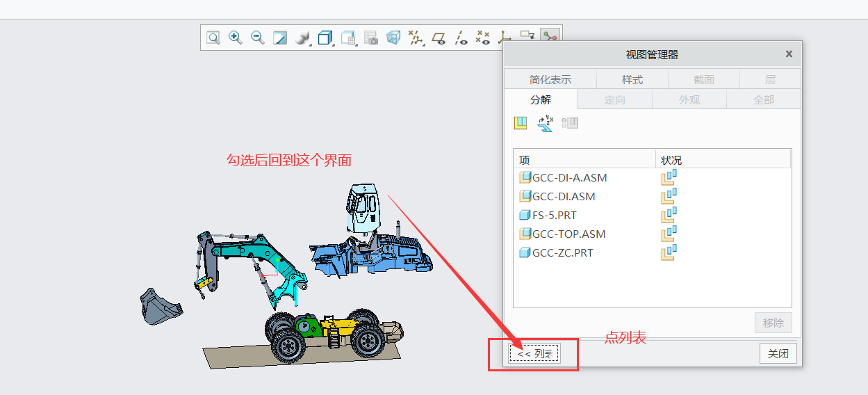The image size is (868, 395).
Task: Click the status icon for FS-5.PRT
Action: click(x=669, y=215)
